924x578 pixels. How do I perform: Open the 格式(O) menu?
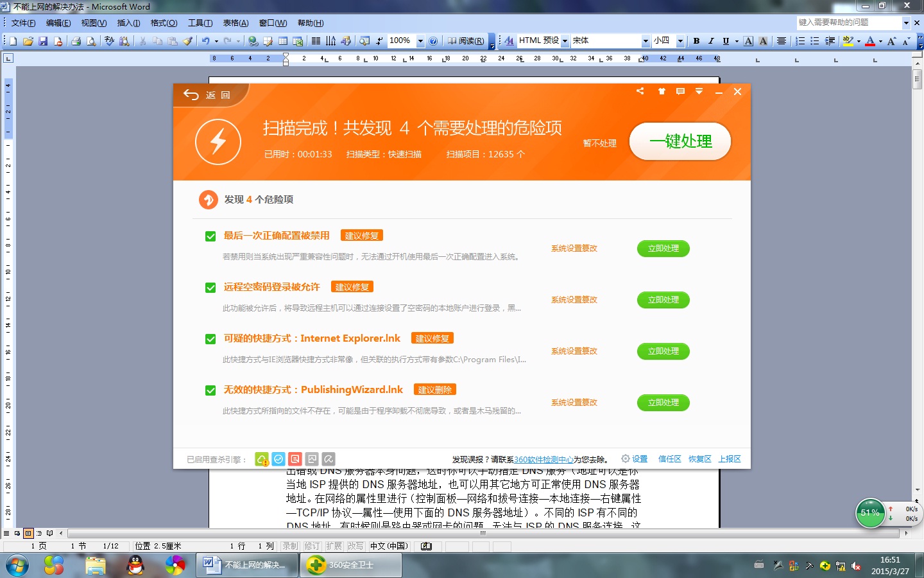click(164, 23)
